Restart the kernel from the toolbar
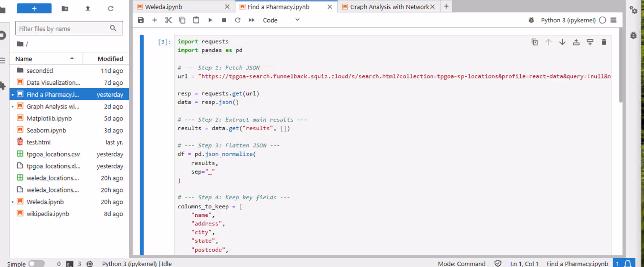Screen dimensions: 644x267 pos(237,20)
